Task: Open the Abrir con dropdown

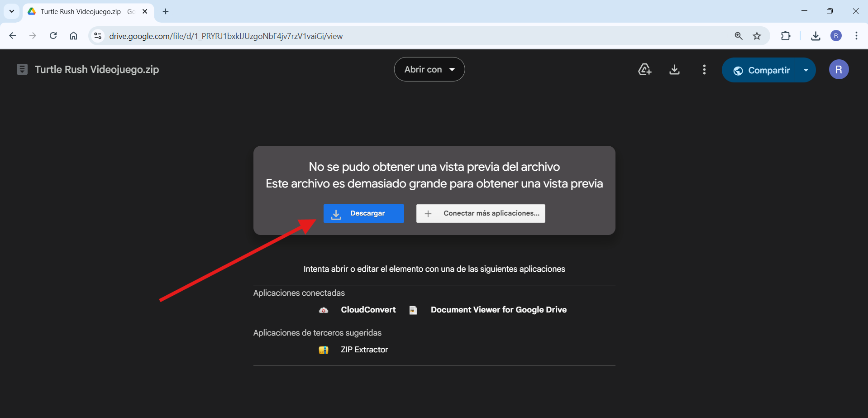Action: click(x=429, y=69)
